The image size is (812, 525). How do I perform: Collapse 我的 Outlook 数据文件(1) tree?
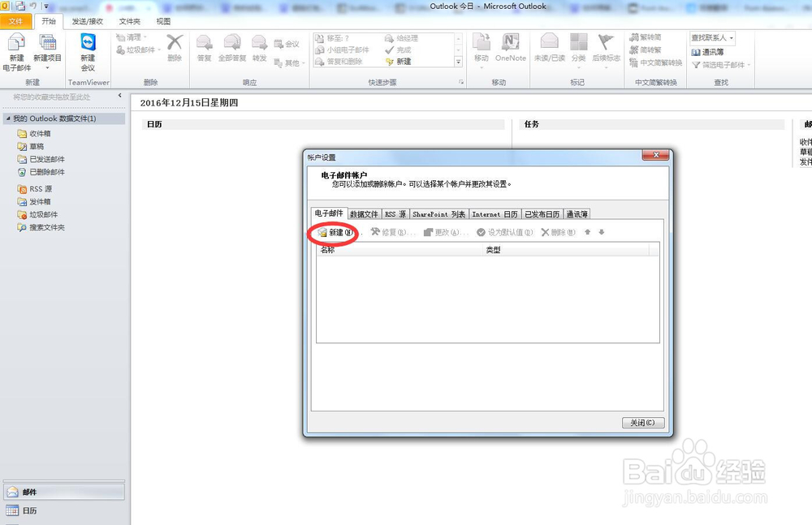click(x=8, y=118)
